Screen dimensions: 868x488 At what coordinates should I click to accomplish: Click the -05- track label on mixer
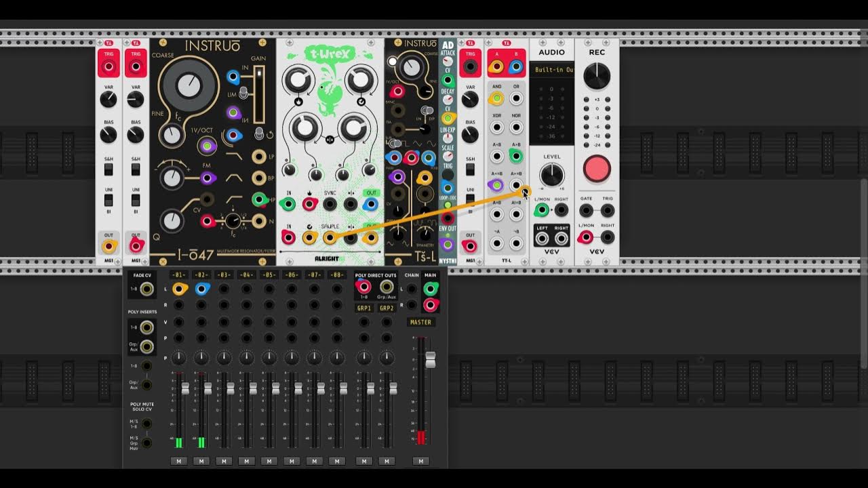269,275
